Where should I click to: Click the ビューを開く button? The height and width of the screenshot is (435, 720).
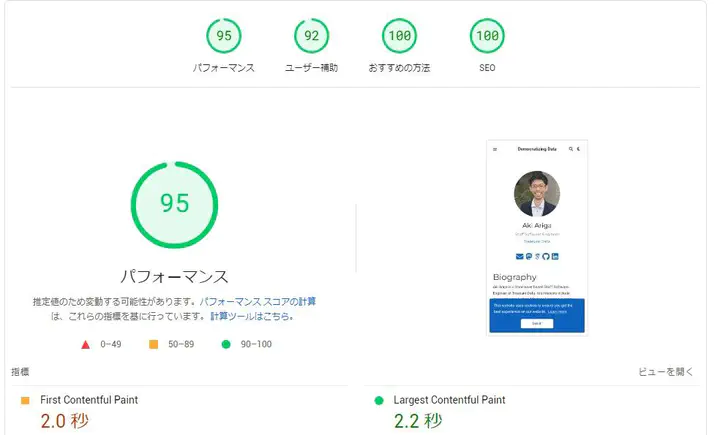coord(665,372)
